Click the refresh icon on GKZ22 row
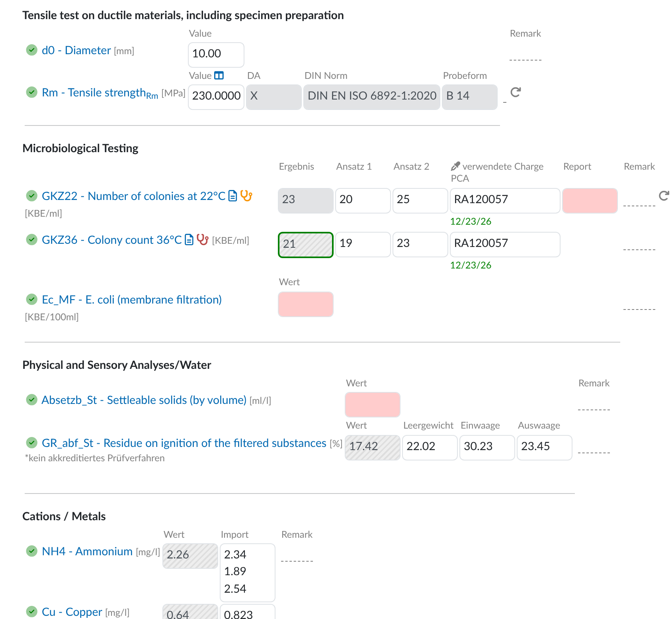 [x=664, y=196]
